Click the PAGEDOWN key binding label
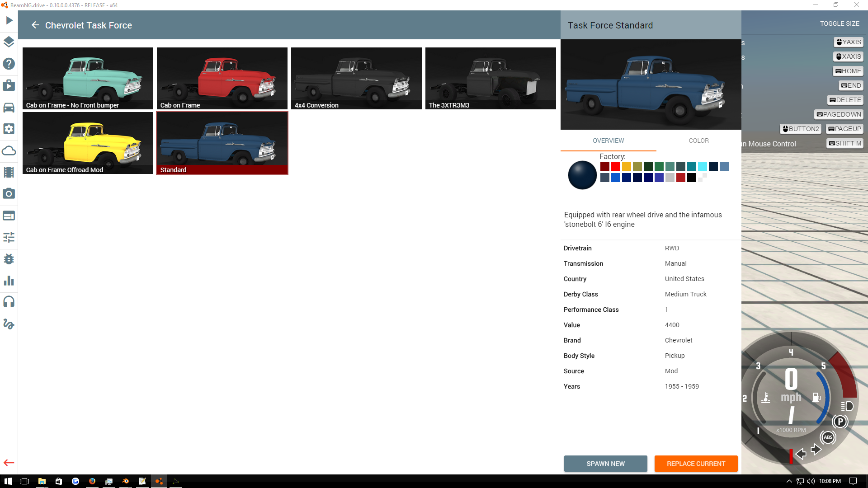Screen dimensions: 868x488 pos(839,114)
